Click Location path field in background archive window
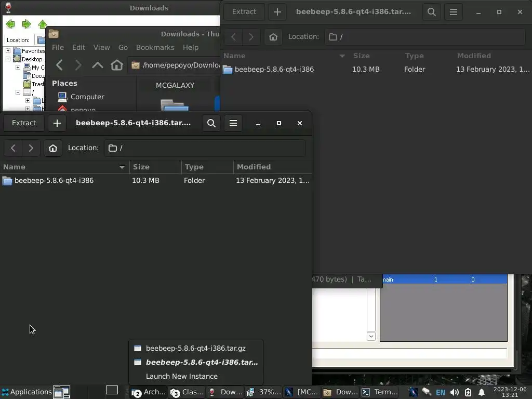The width and height of the screenshot is (532, 399). click(425, 37)
